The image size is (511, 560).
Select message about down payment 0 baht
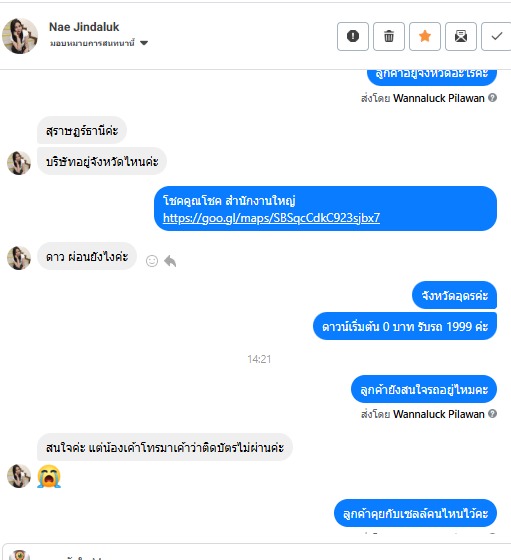click(405, 326)
